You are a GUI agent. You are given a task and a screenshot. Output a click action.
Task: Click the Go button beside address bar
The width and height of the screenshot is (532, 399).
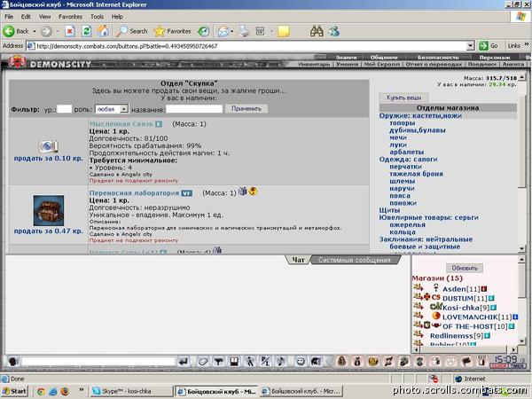[x=489, y=46]
